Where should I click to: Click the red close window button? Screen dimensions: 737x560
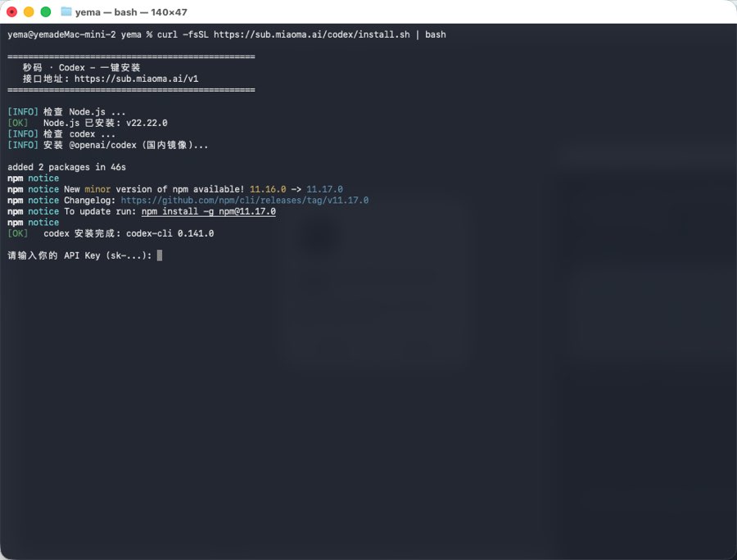pyautogui.click(x=11, y=11)
